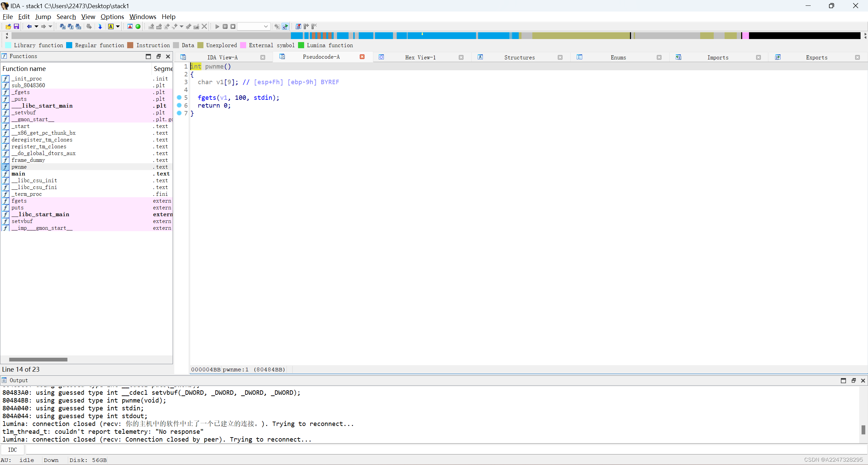Open the back-history dropdown arrow
Viewport: 868px width, 465px height.
[36, 26]
